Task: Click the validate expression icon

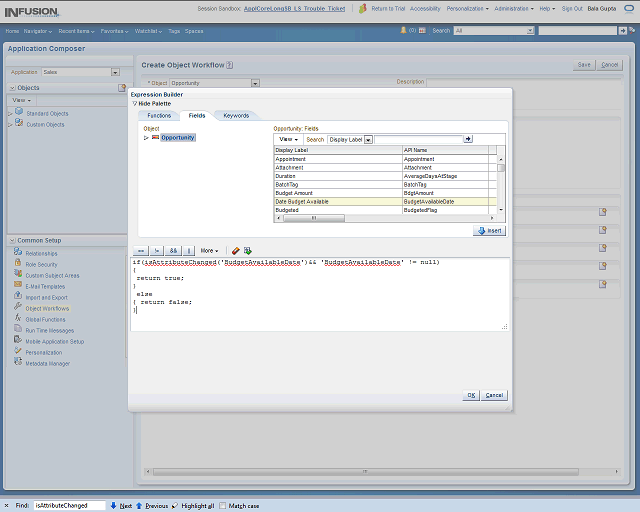Action: (x=247, y=250)
